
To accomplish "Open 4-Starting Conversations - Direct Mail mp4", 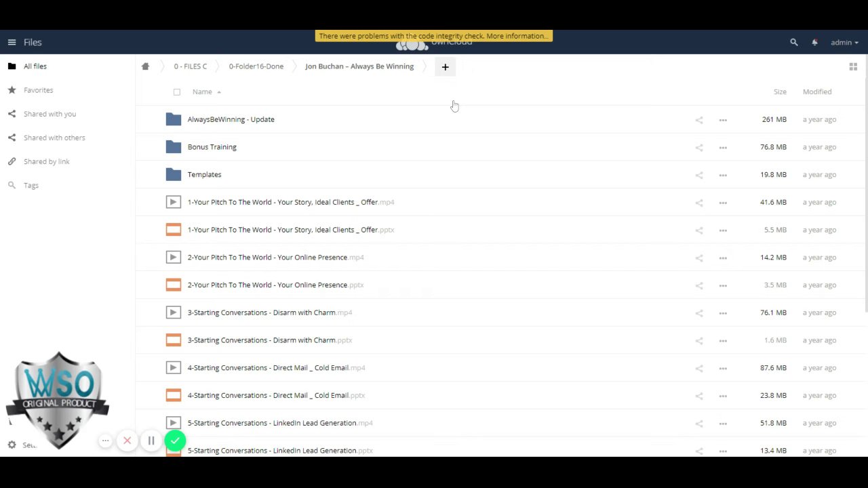I will point(276,368).
